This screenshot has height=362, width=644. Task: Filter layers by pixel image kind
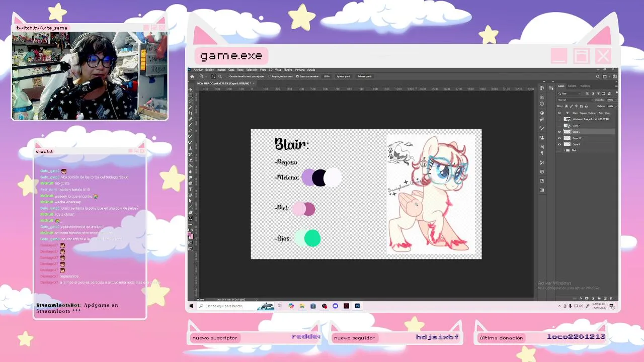point(587,94)
